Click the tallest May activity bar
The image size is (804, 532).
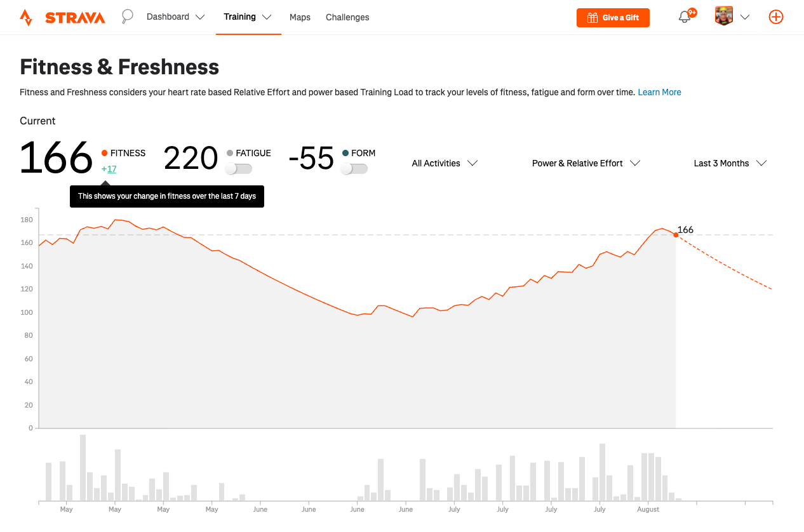[83, 468]
